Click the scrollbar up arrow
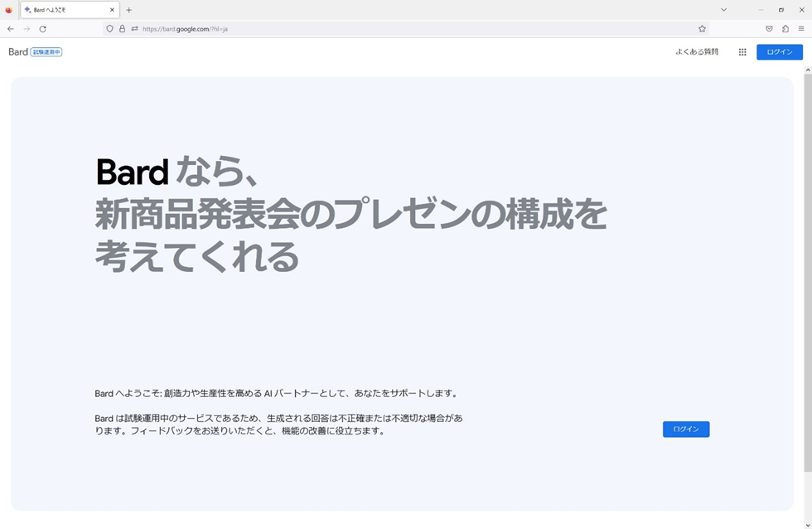The width and height of the screenshot is (812, 529). (808, 70)
